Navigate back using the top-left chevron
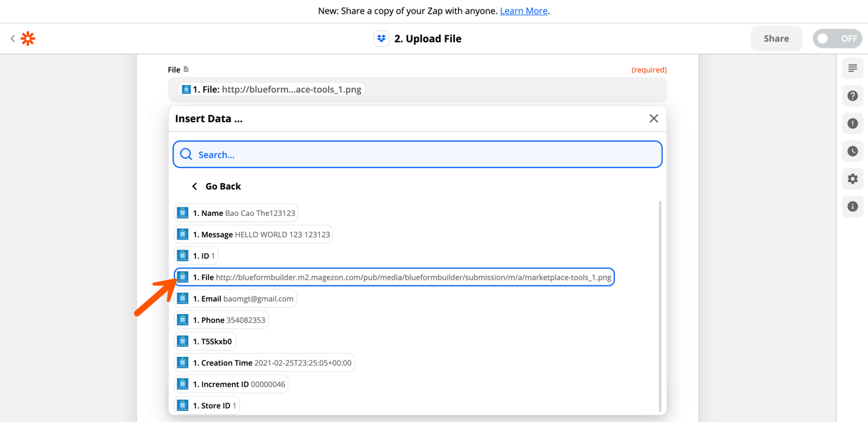Viewport: 868px width, 422px height. [12, 38]
